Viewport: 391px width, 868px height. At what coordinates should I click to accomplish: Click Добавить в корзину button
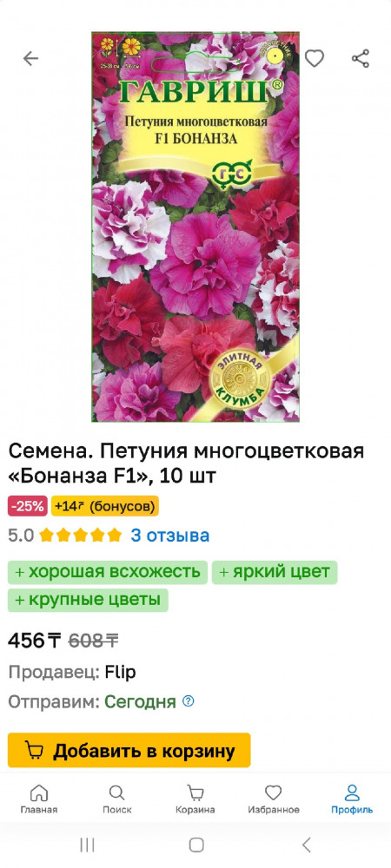pyautogui.click(x=129, y=751)
